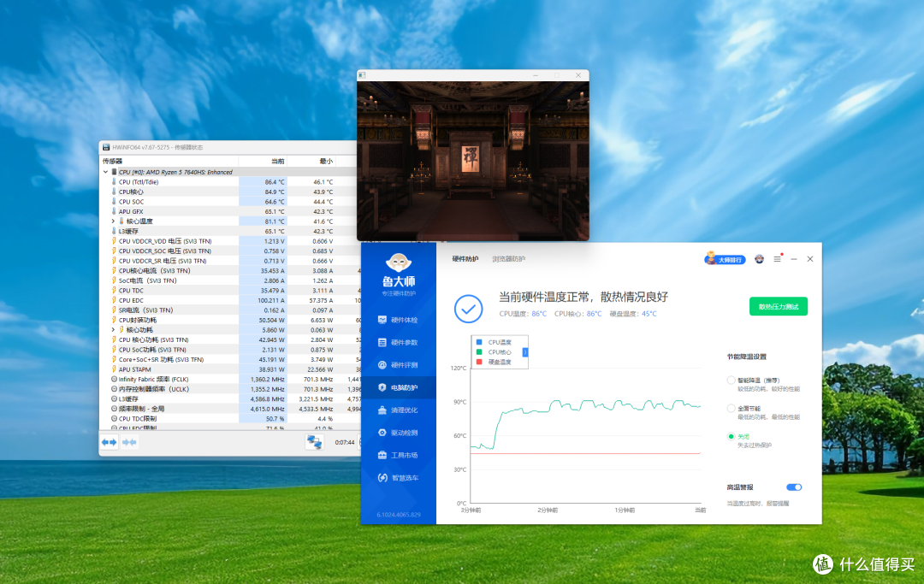Click HWiNFO64 title bar app icon

pos(106,147)
